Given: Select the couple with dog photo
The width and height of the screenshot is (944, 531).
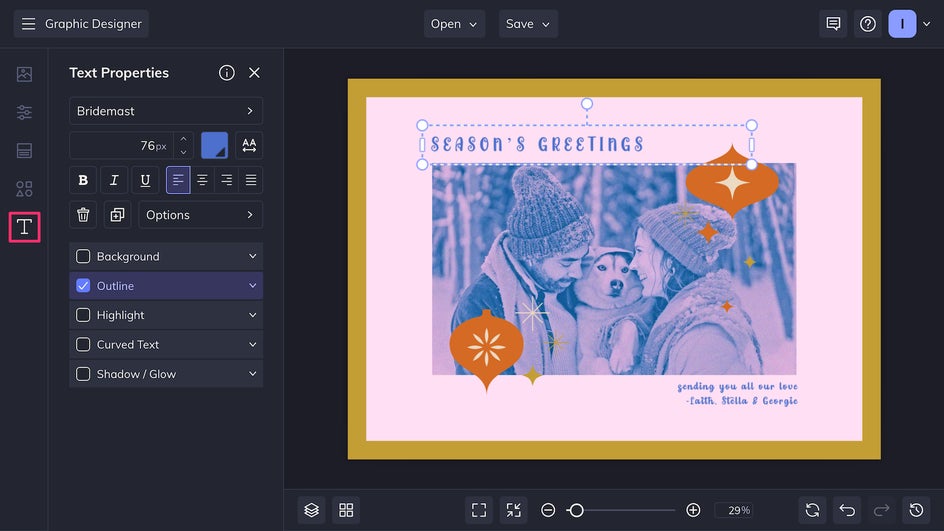Looking at the screenshot, I should (x=614, y=269).
